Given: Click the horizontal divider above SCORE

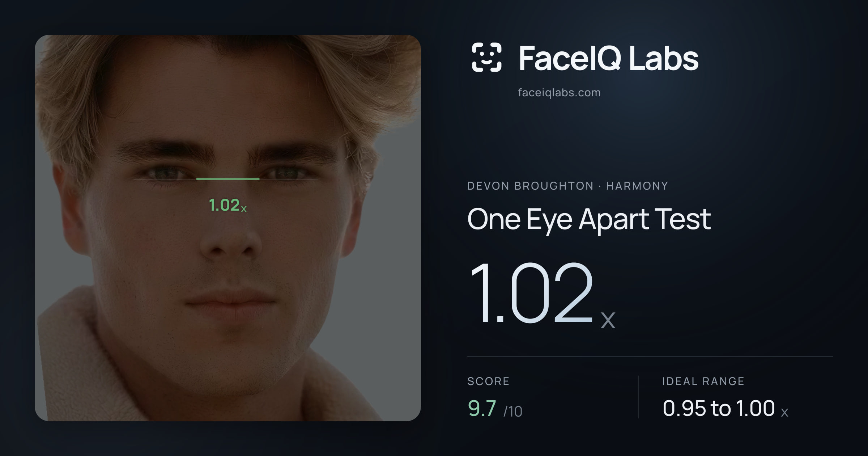Looking at the screenshot, I should click(650, 356).
